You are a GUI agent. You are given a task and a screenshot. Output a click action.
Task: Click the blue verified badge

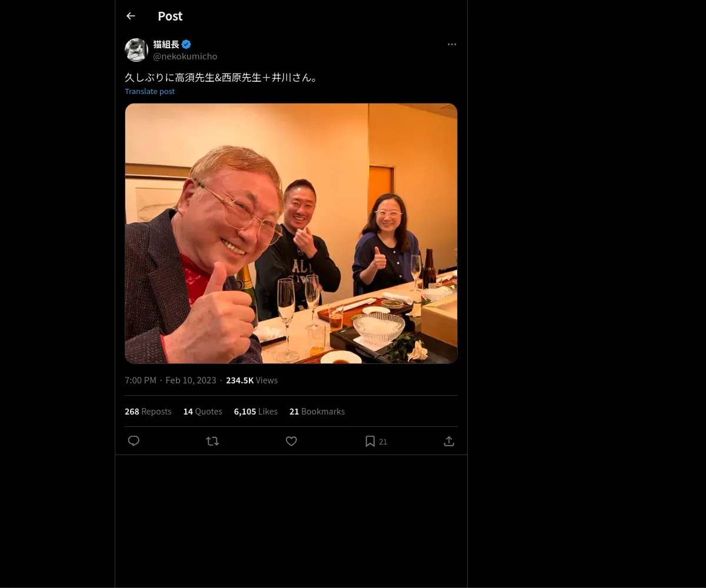(x=187, y=44)
